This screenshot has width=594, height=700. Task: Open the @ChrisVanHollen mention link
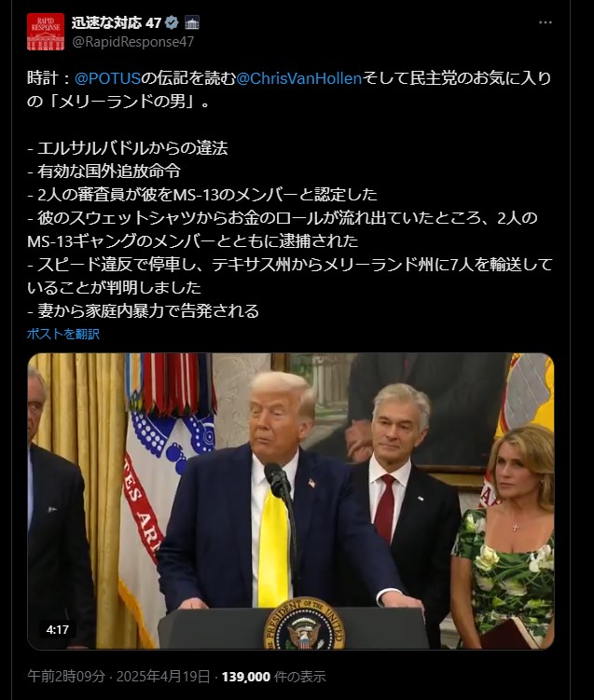298,78
